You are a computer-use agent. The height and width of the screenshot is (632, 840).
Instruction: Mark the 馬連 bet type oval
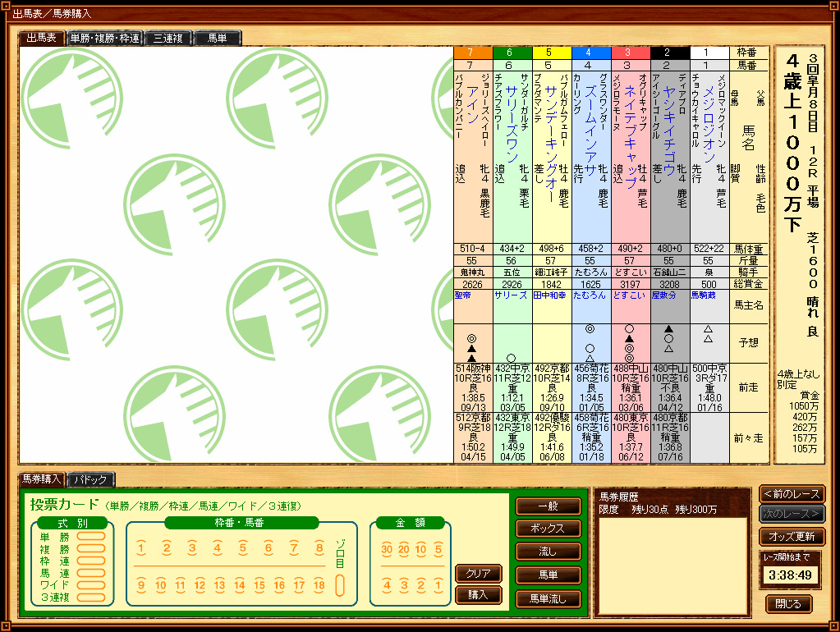91,573
